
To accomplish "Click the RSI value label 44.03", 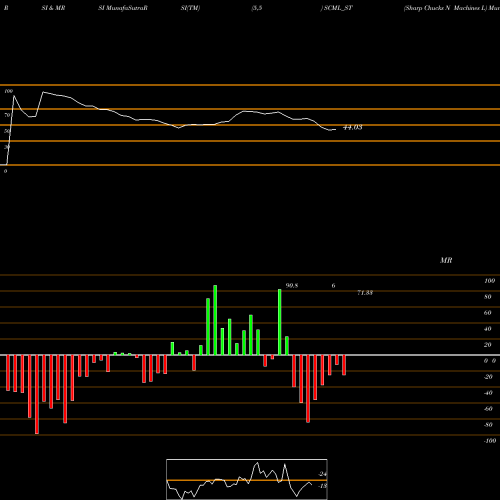I will pyautogui.click(x=352, y=128).
